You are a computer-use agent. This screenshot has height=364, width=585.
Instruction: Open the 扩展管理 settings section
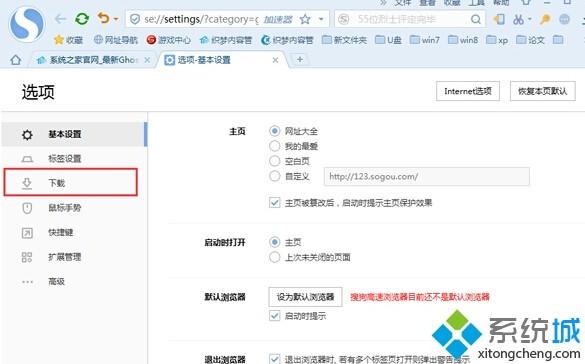click(x=74, y=257)
